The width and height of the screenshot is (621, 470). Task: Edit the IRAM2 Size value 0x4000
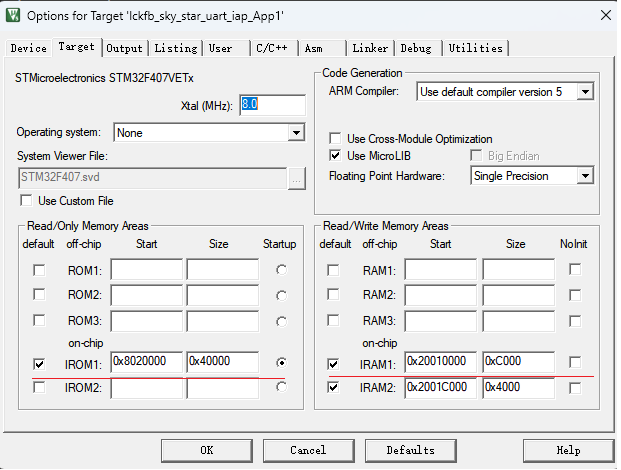tap(518, 388)
